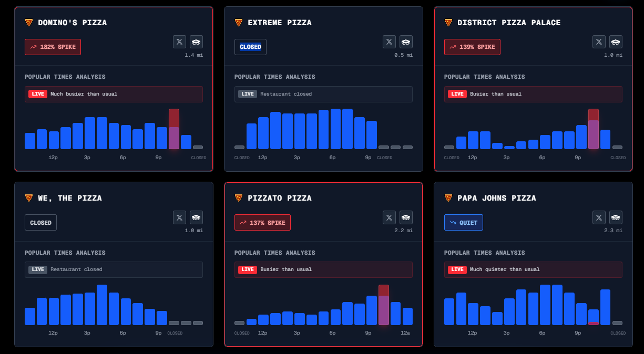Click the red highlighted live bar in Domino's chart
The width and height of the screenshot is (644, 354).
click(x=174, y=129)
